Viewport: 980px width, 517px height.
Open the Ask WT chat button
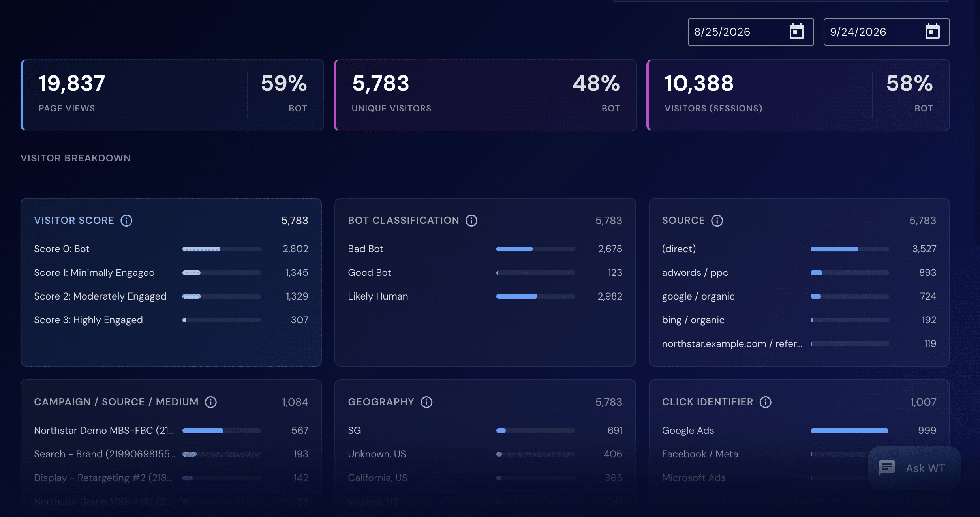(x=914, y=468)
